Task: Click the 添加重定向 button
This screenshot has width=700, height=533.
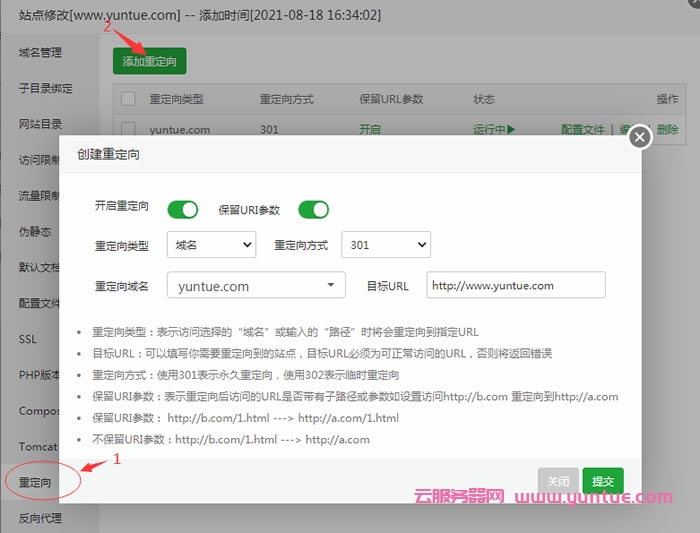Action: (149, 61)
